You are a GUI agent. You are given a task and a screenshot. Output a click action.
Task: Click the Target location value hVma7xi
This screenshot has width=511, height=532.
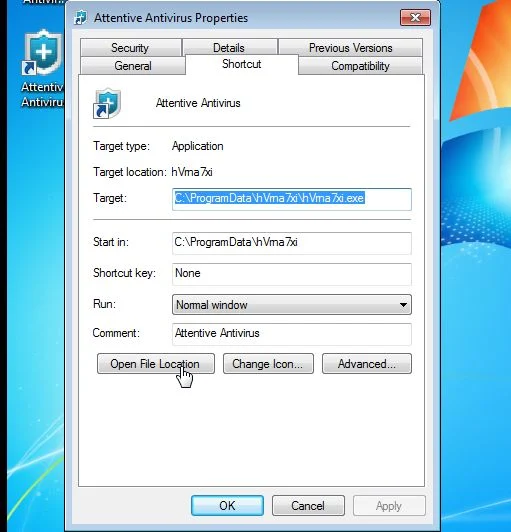pyautogui.click(x=192, y=172)
